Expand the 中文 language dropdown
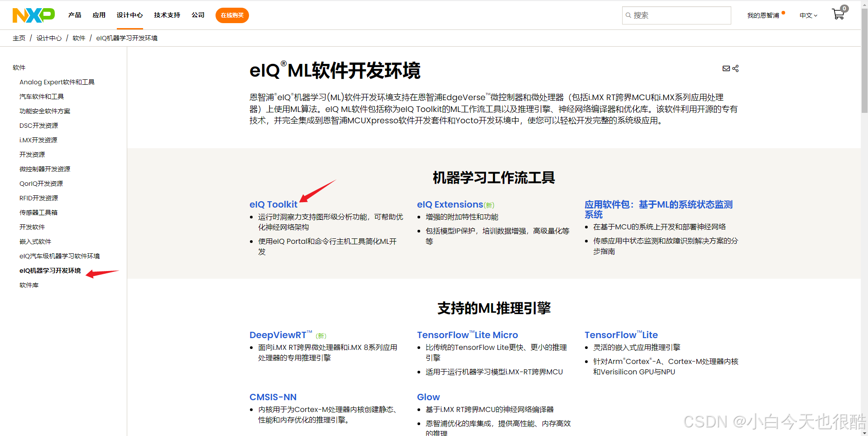This screenshot has width=868, height=436. [x=808, y=15]
